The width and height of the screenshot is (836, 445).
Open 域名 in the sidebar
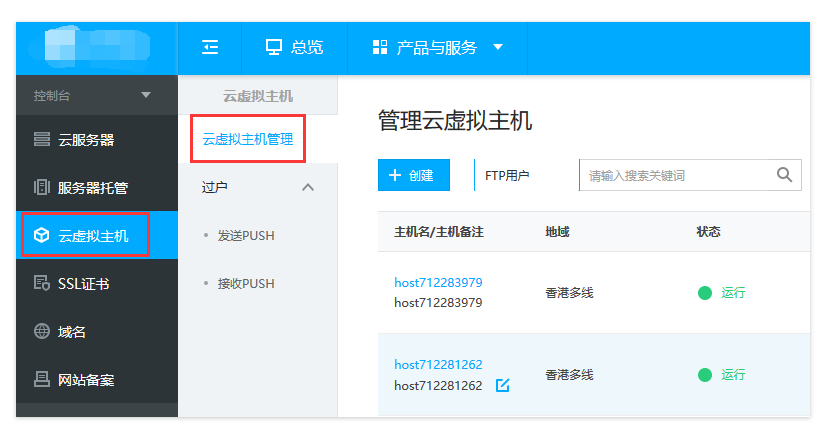[x=97, y=331]
